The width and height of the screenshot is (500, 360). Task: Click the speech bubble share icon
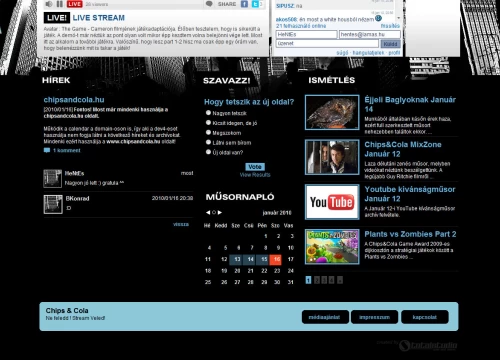[209, 4]
